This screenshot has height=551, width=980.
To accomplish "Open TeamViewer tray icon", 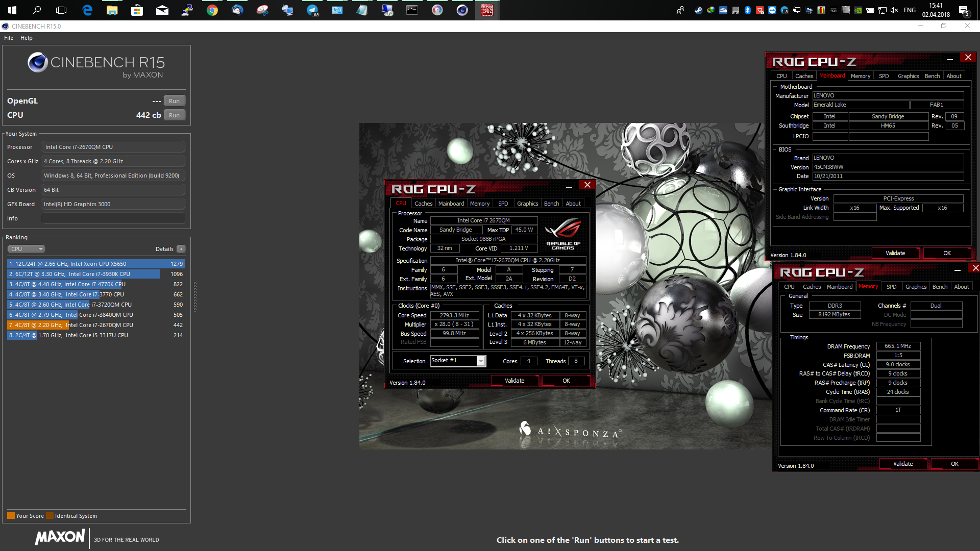I will [772, 10].
